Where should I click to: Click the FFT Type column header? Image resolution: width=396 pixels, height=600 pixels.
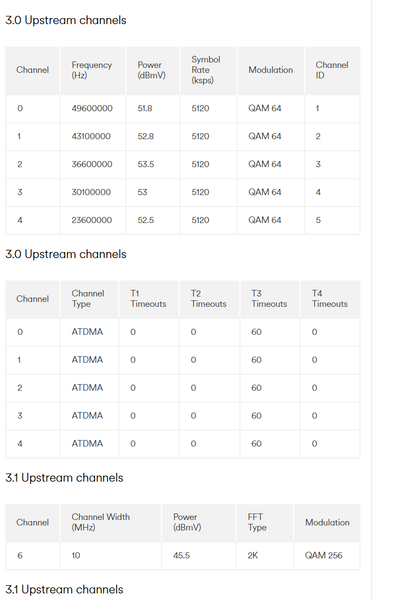(257, 522)
